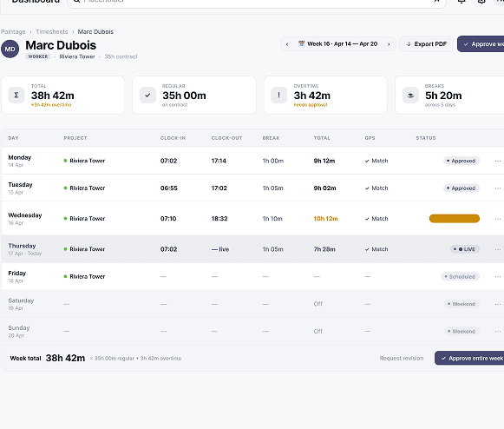Image resolution: width=504 pixels, height=429 pixels.
Task: Click the Overtime exclamation icon
Action: click(x=278, y=96)
